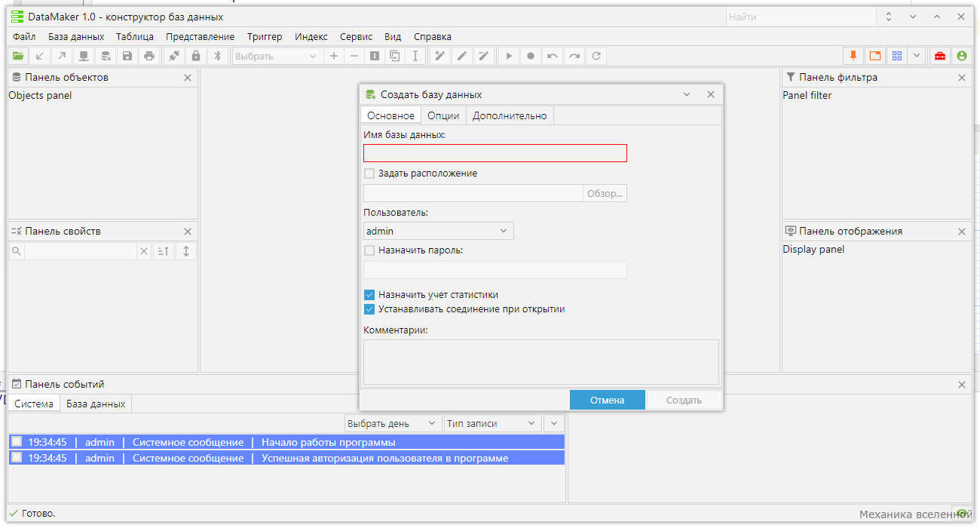Open the 'База данных' menu
Screen dimensions: 980x528
(x=76, y=36)
